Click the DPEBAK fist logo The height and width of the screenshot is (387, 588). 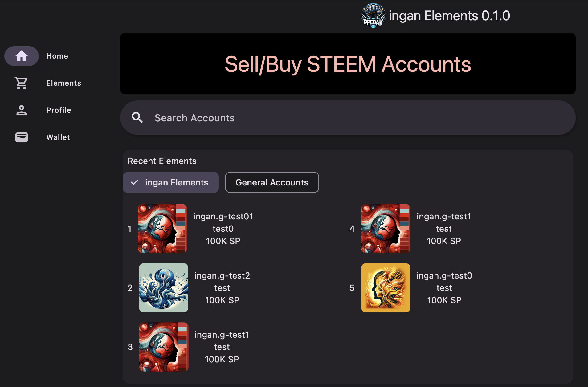[x=373, y=15]
